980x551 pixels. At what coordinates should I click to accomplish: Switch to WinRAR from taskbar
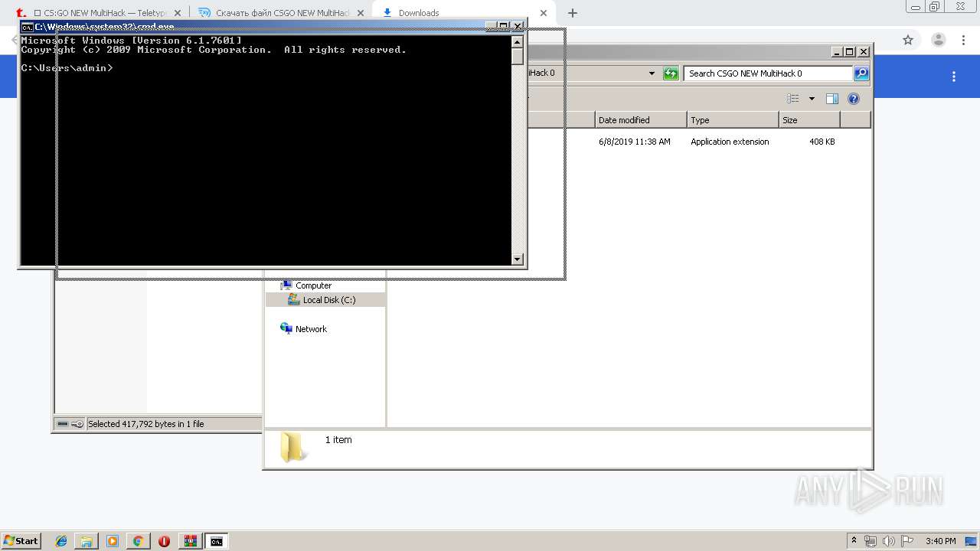[190, 541]
